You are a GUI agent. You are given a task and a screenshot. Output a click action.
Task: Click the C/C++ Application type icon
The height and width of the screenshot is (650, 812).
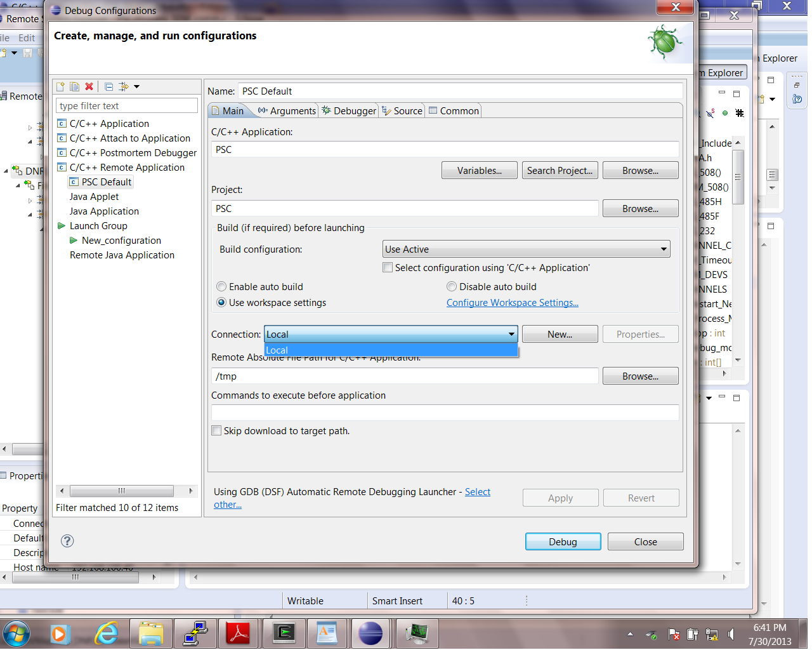point(62,124)
